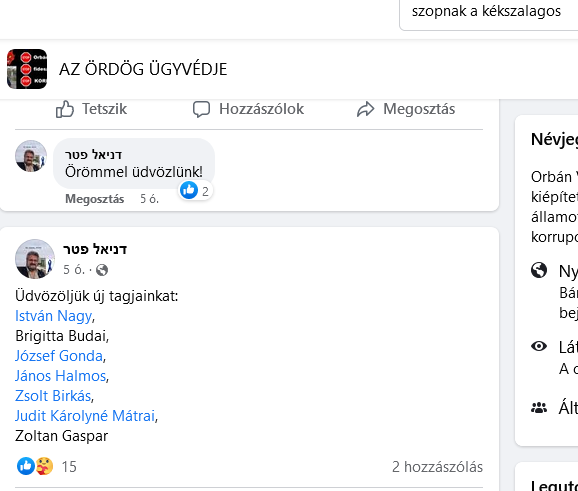Open Judit Károlyné Mátrai's profile link
578x491 pixels.
[x=85, y=416]
